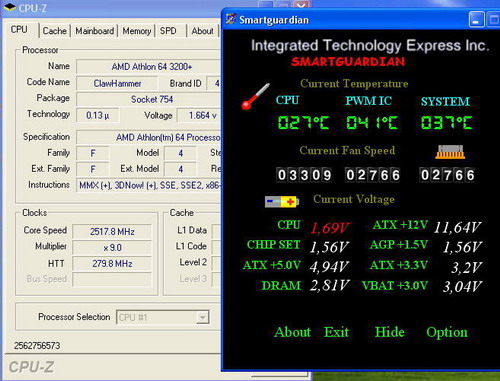Go to the SPD tab
This screenshot has height=381, width=500.
tap(168, 31)
